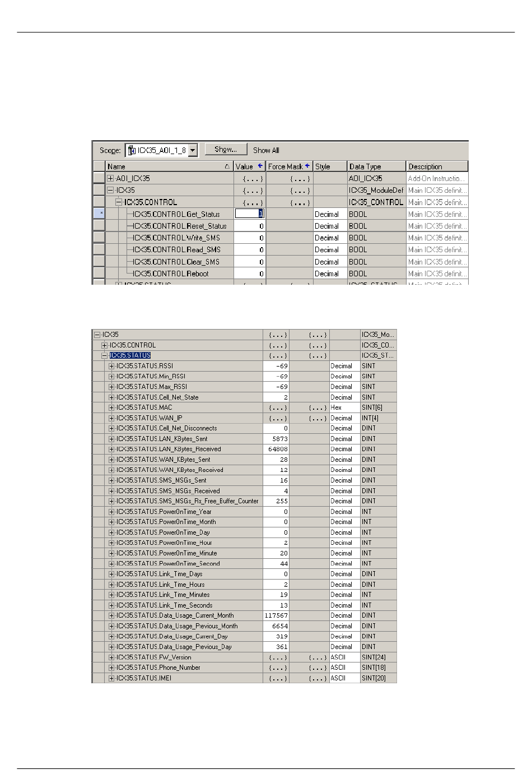Select the ICX35.STATUS.PowerOnTime_Hour tag

pos(164,543)
